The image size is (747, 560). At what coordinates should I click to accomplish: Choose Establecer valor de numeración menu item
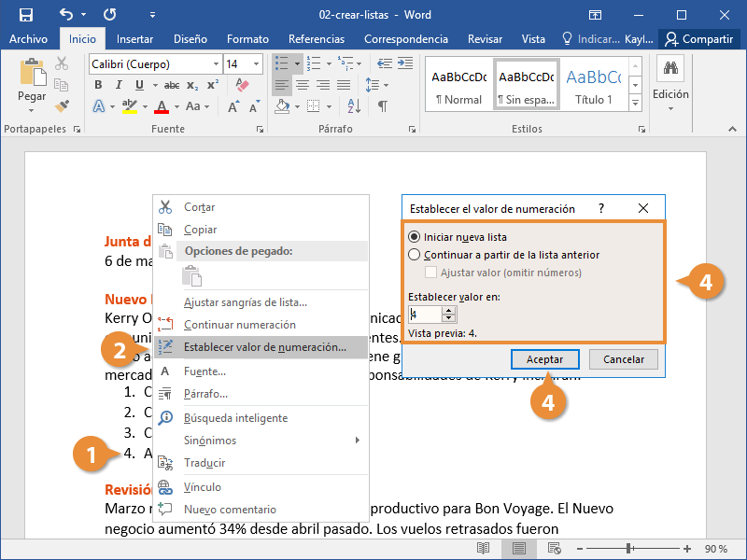[x=261, y=347]
